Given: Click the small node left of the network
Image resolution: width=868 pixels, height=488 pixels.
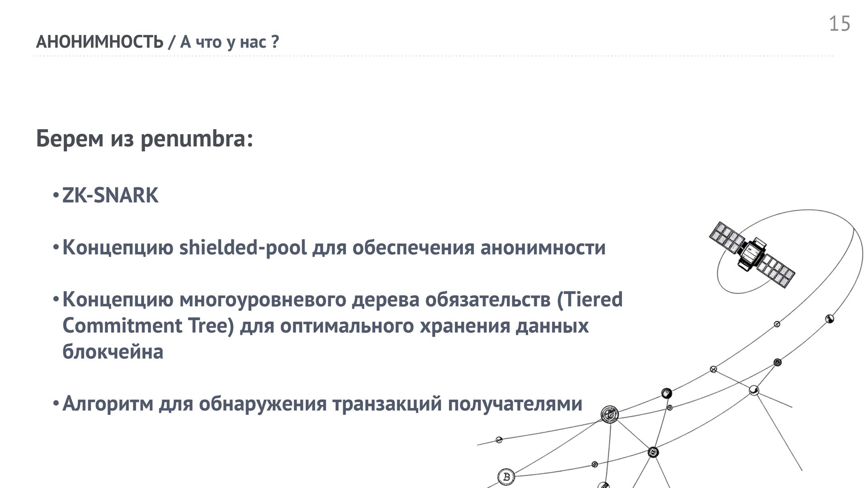Looking at the screenshot, I should [x=499, y=440].
